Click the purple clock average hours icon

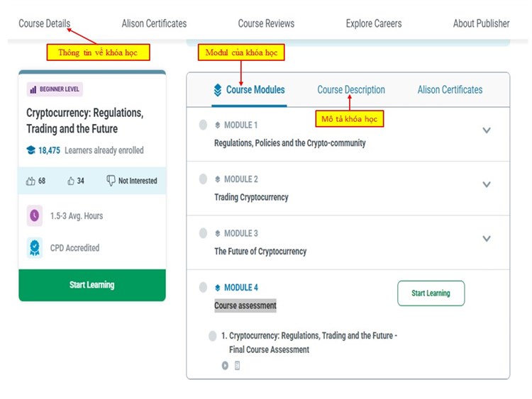click(35, 215)
